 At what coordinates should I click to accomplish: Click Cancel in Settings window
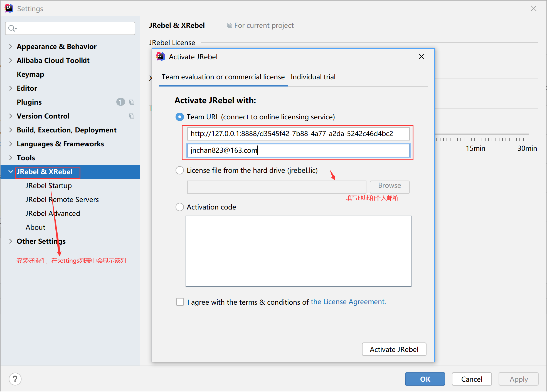tap(472, 379)
